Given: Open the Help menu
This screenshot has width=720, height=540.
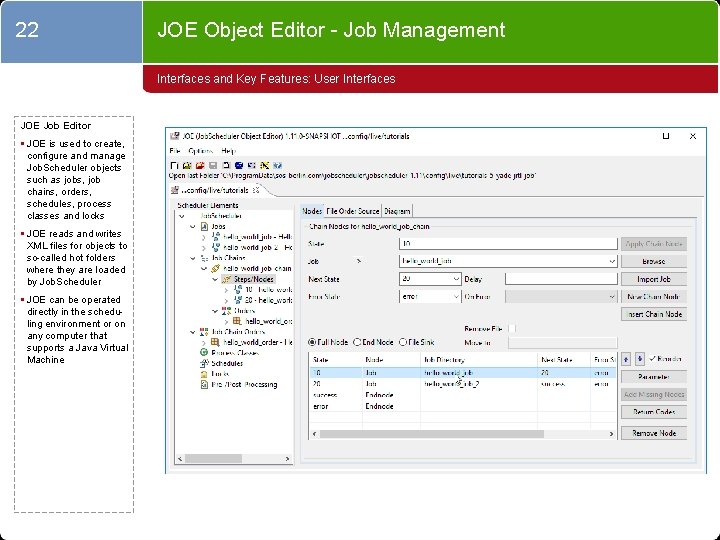Looking at the screenshot, I should point(228,151).
